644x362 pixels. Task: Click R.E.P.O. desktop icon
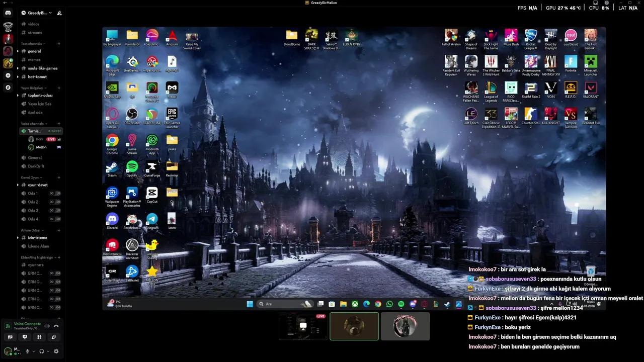[571, 90]
